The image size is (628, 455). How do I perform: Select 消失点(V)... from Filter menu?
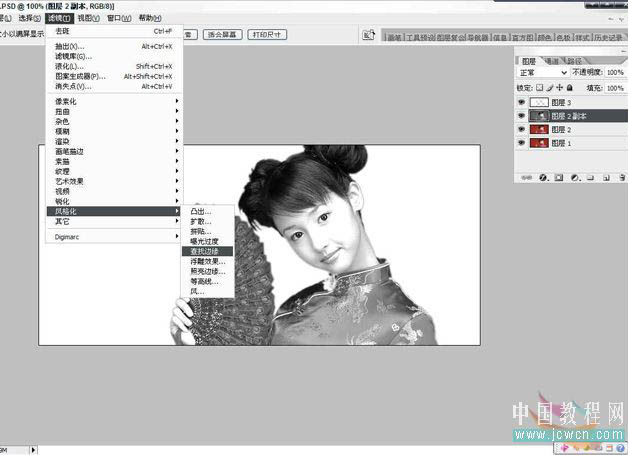click(x=114, y=87)
